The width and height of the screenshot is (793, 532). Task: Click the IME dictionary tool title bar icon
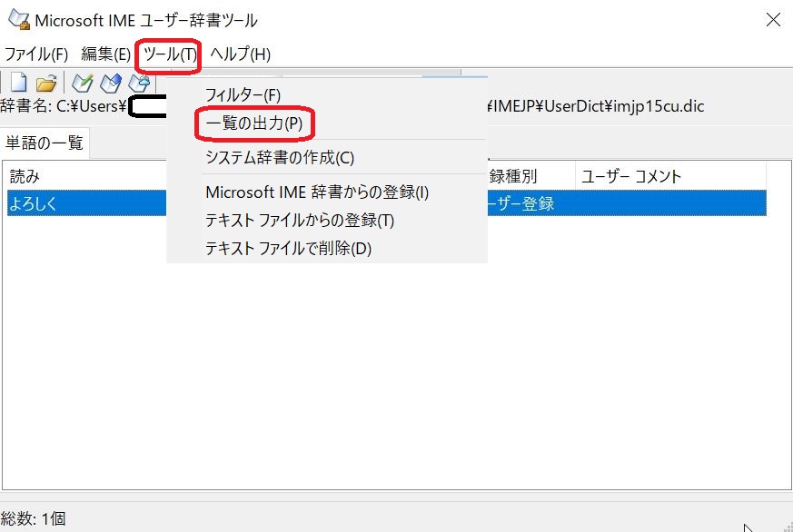19,20
